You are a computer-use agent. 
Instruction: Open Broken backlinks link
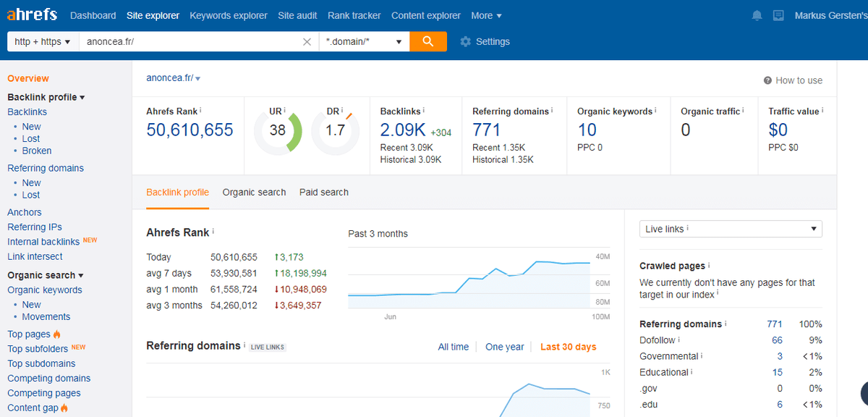(x=37, y=151)
